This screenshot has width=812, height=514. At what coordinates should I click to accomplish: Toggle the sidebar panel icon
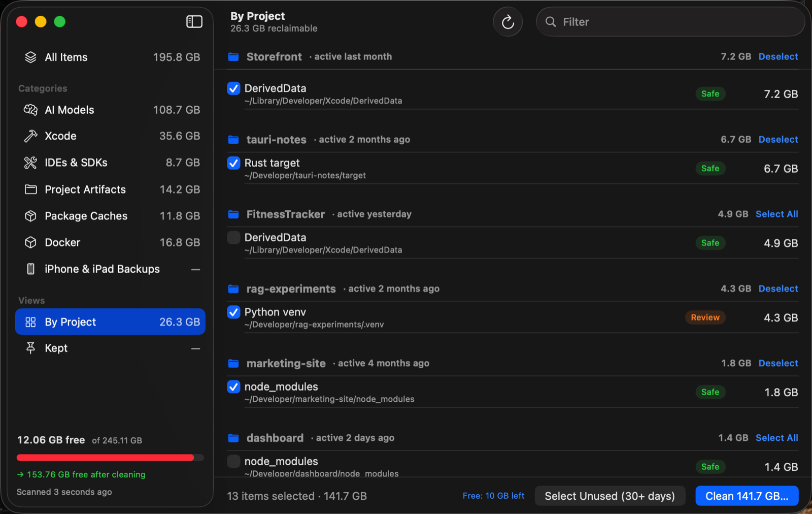click(194, 21)
